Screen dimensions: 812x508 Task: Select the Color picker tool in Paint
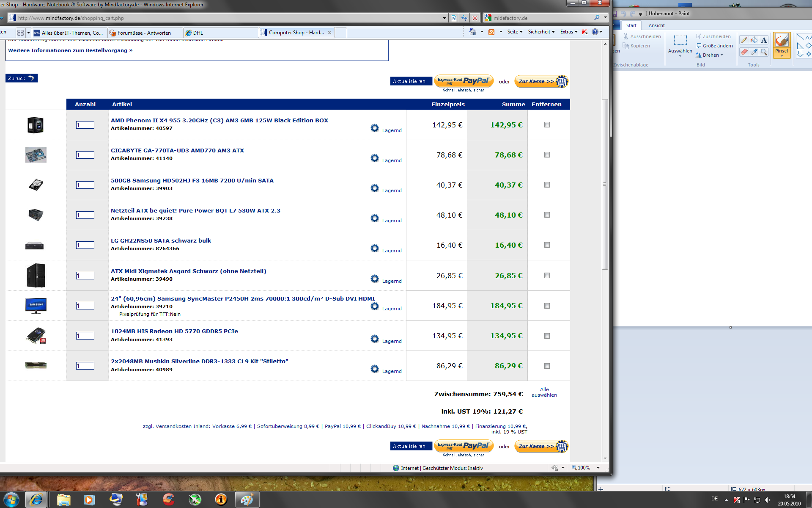[x=754, y=52]
